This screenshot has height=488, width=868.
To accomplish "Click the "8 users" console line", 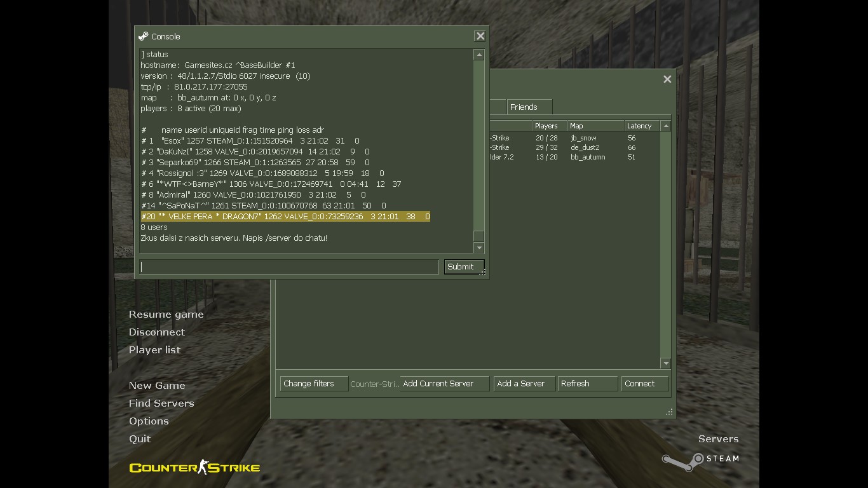I will (154, 227).
